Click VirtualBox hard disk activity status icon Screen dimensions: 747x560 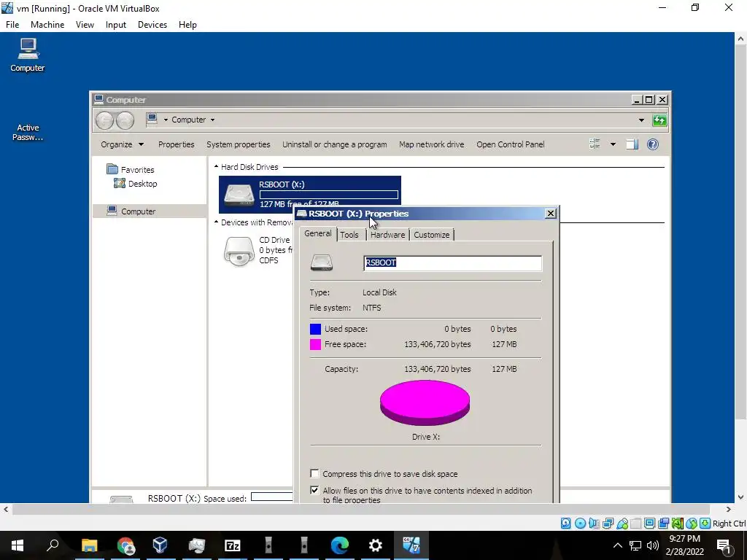click(565, 524)
